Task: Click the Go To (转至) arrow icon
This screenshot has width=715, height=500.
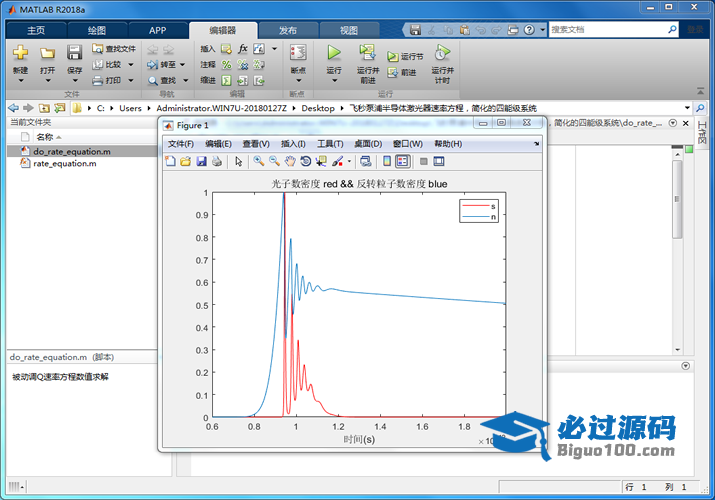Action: point(152,65)
